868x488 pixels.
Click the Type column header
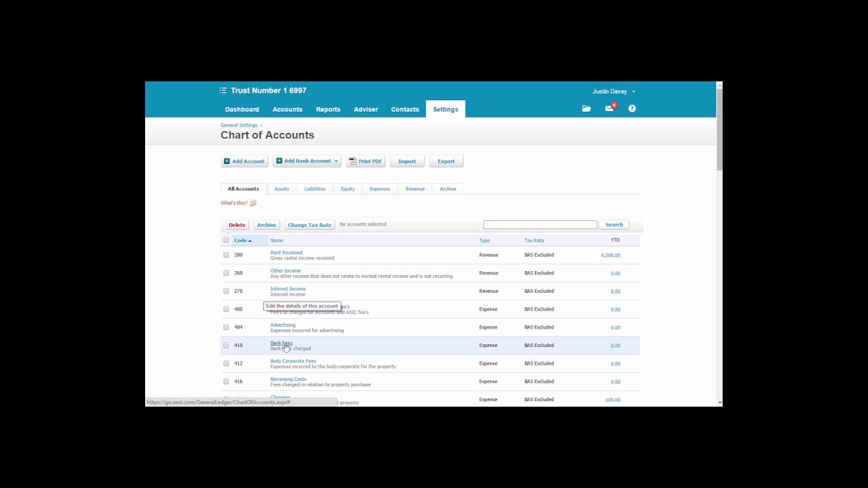[485, 241]
